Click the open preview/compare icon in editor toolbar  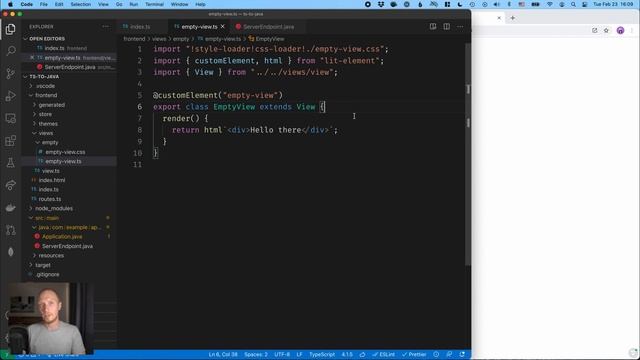click(x=433, y=27)
